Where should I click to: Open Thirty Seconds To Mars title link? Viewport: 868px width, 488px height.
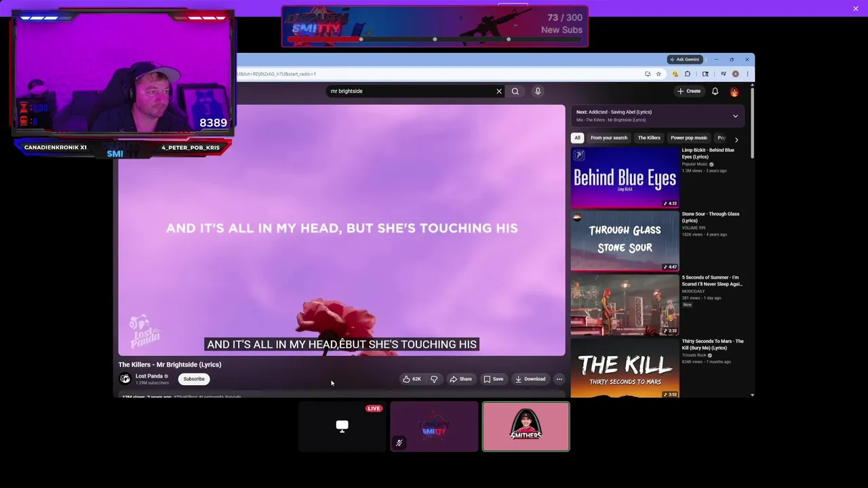[713, 344]
